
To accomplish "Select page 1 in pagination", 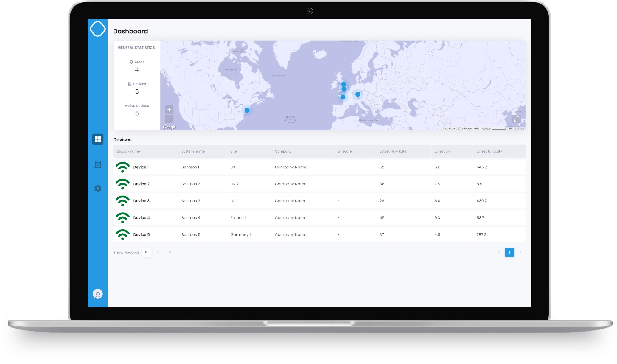I will pyautogui.click(x=509, y=252).
